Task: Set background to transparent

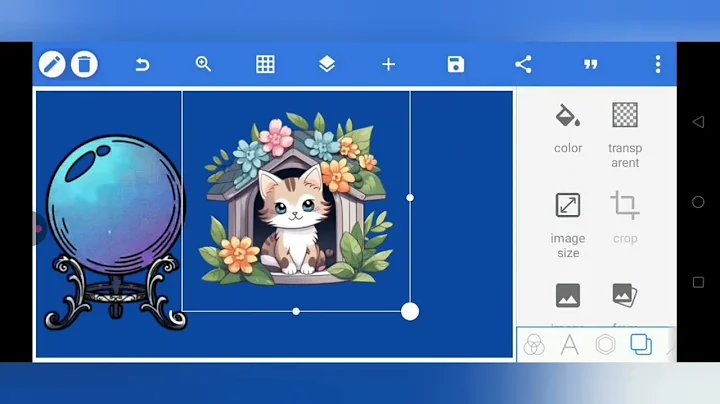Action: click(x=625, y=115)
